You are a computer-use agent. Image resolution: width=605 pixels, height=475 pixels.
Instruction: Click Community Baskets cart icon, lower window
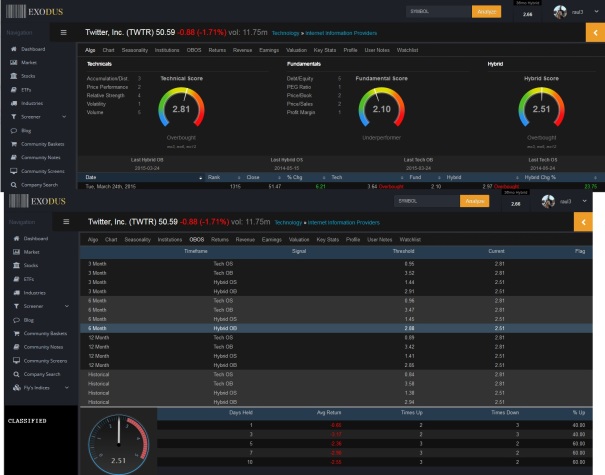click(16, 333)
